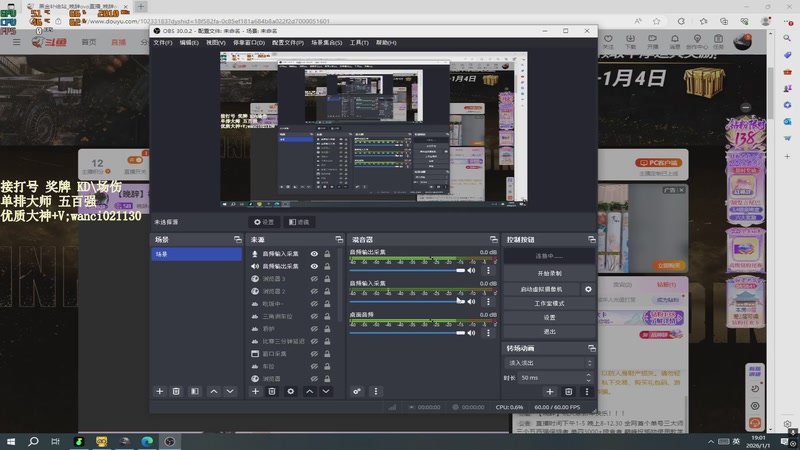
Task: Undock the 混音器 panel using its float icon
Action: point(493,239)
